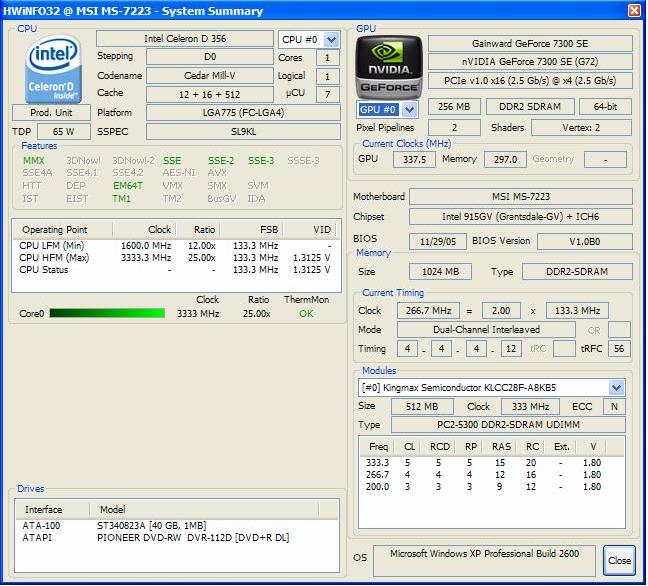Click the 266.7 MHz memory clock field

tap(428, 311)
